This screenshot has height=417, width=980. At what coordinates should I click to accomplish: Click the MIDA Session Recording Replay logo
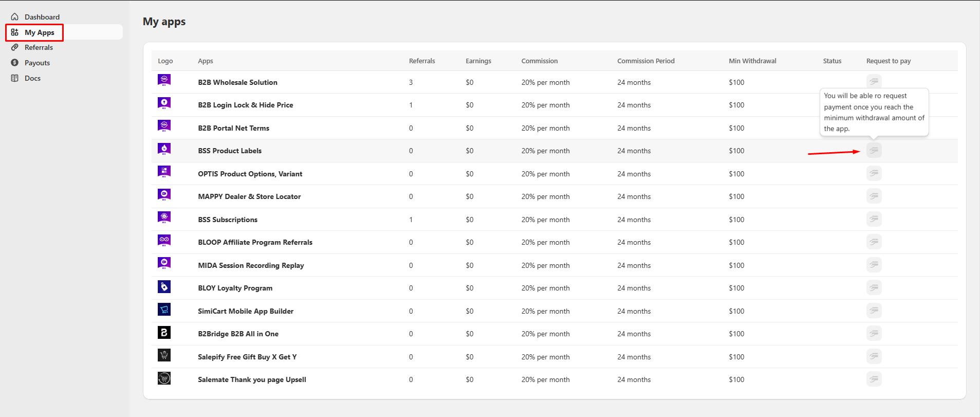164,263
